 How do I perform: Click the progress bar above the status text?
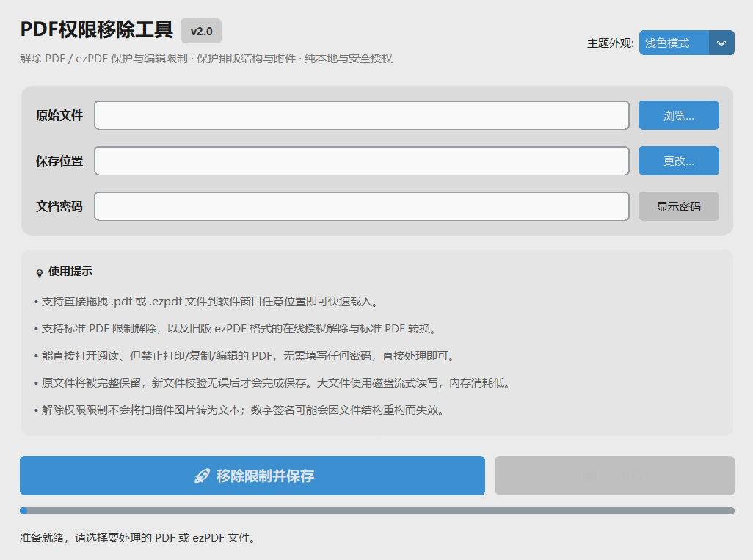(x=377, y=511)
